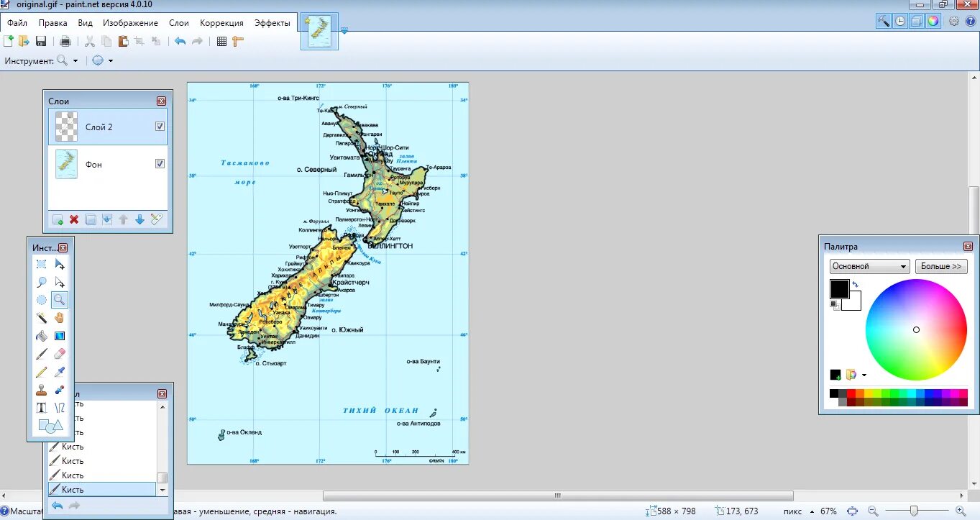This screenshot has width=980, height=520.
Task: Select the Lasso Select tool
Action: (42, 282)
